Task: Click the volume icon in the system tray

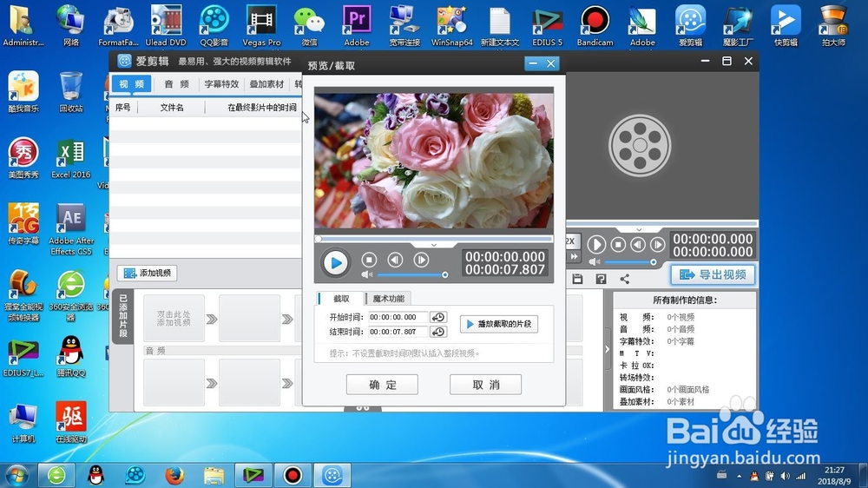Action: coord(786,476)
